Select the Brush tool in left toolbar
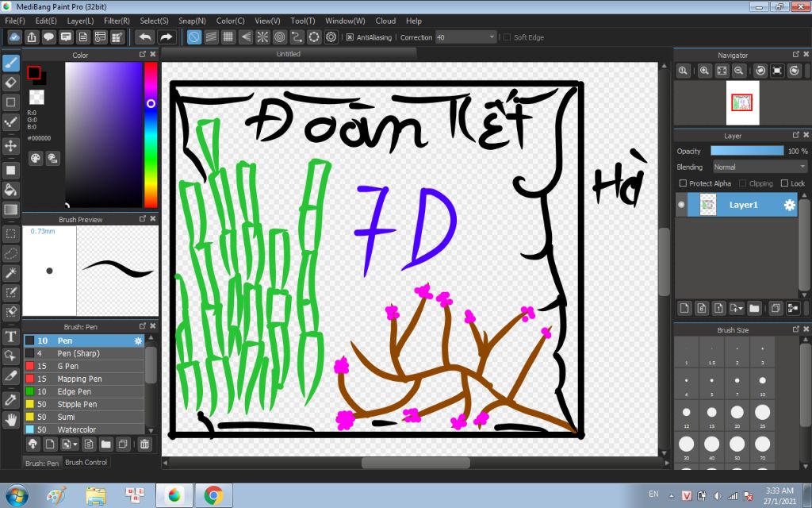 click(x=11, y=63)
